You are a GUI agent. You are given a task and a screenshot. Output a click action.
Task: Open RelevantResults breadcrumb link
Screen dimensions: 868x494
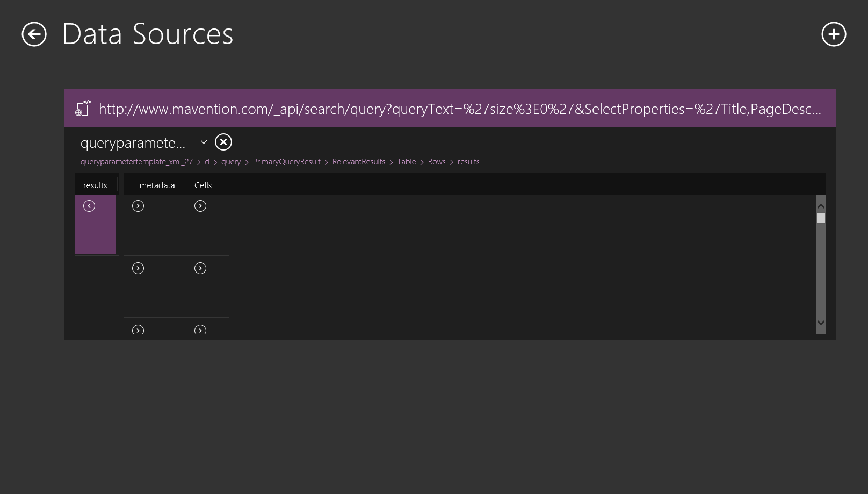(359, 162)
